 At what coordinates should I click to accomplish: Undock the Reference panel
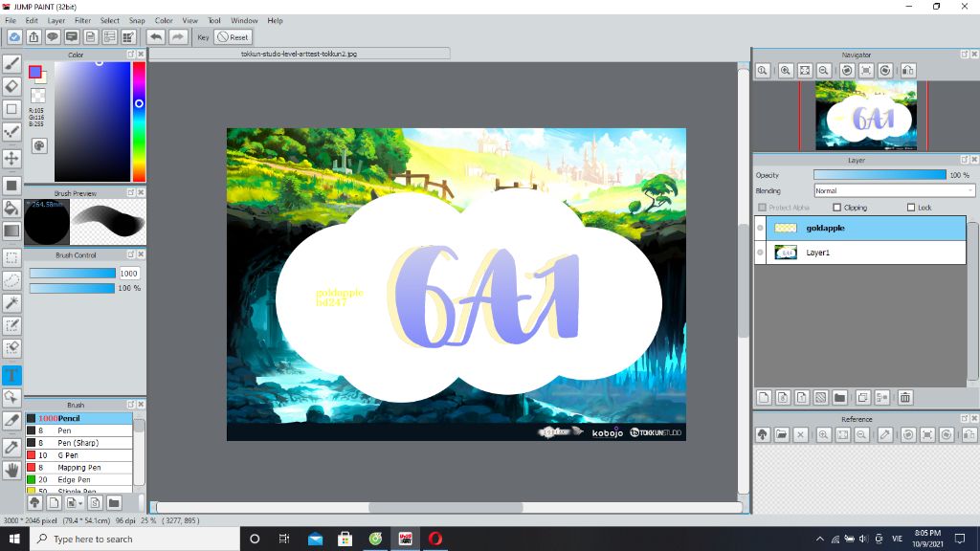click(965, 419)
